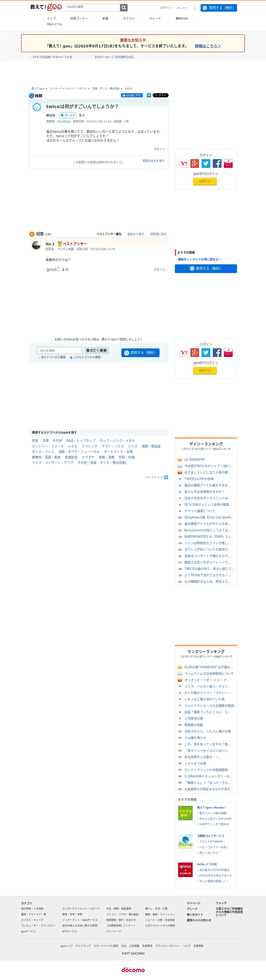Click the 質問する（無料） button beside search box
Image resolution: width=266 pixels, height=980 pixels.
tap(140, 353)
